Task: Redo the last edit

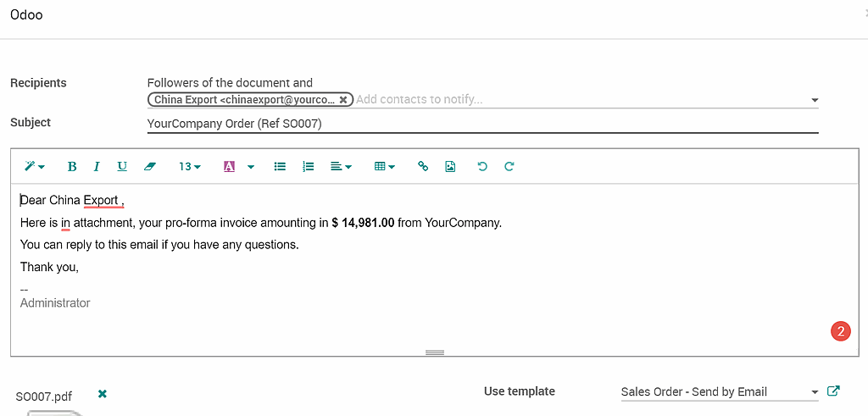Action: pos(509,167)
